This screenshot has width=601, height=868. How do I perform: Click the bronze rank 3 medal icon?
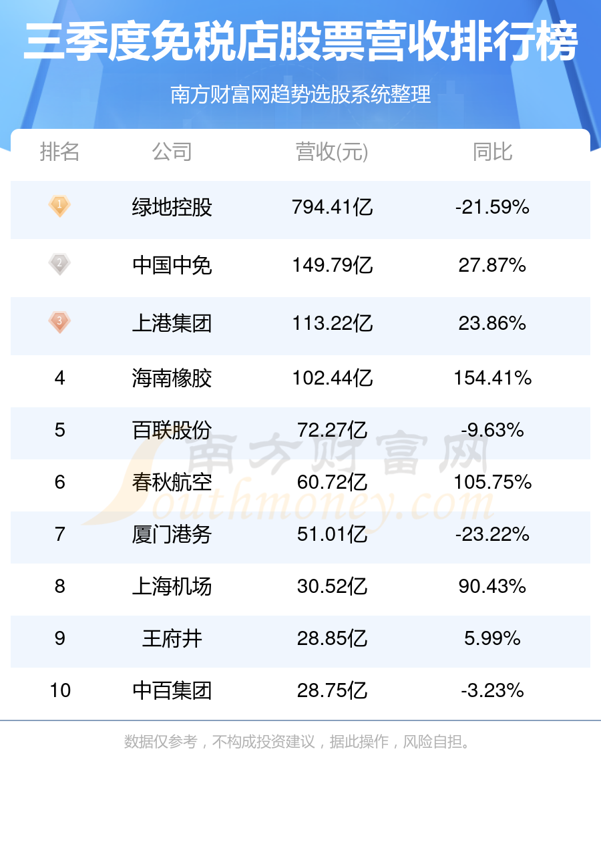tap(59, 322)
